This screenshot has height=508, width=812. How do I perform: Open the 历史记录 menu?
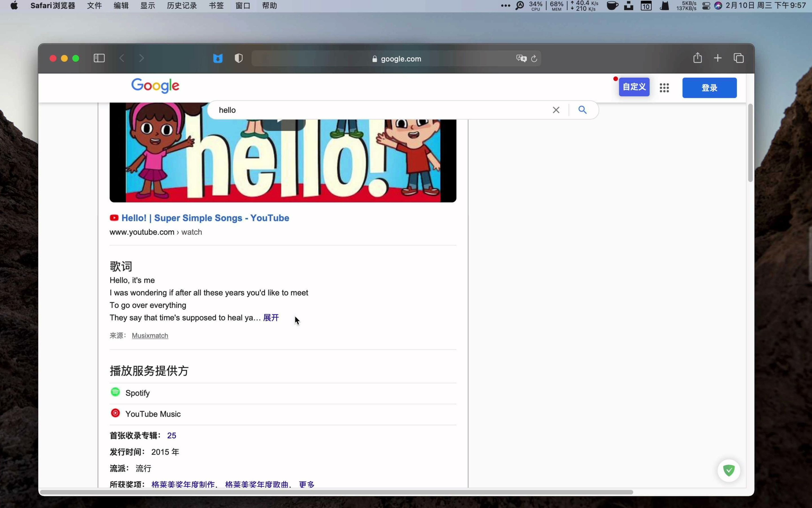pos(182,6)
